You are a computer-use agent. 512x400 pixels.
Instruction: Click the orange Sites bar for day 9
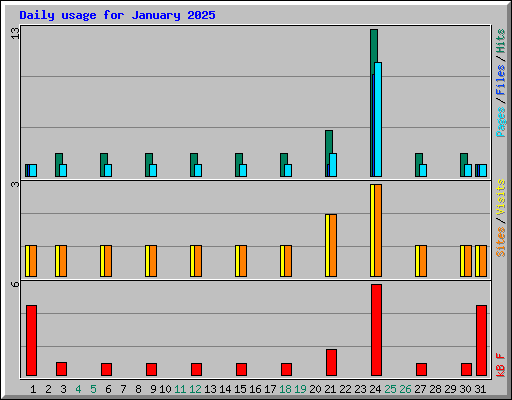coord(153,261)
